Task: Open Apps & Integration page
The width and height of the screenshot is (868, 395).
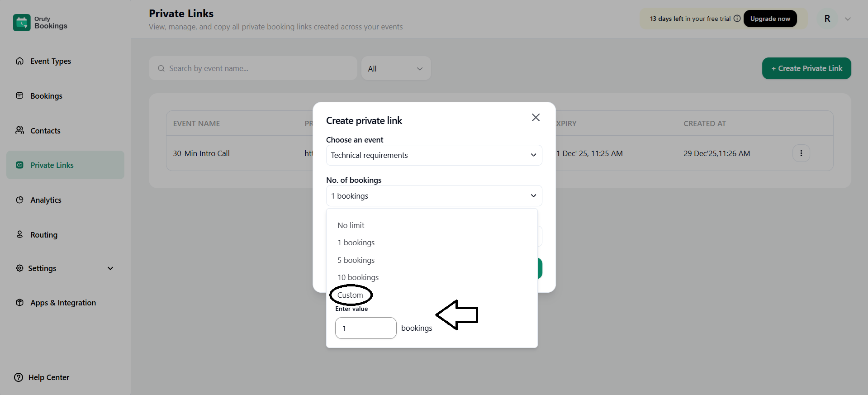Action: point(62,303)
